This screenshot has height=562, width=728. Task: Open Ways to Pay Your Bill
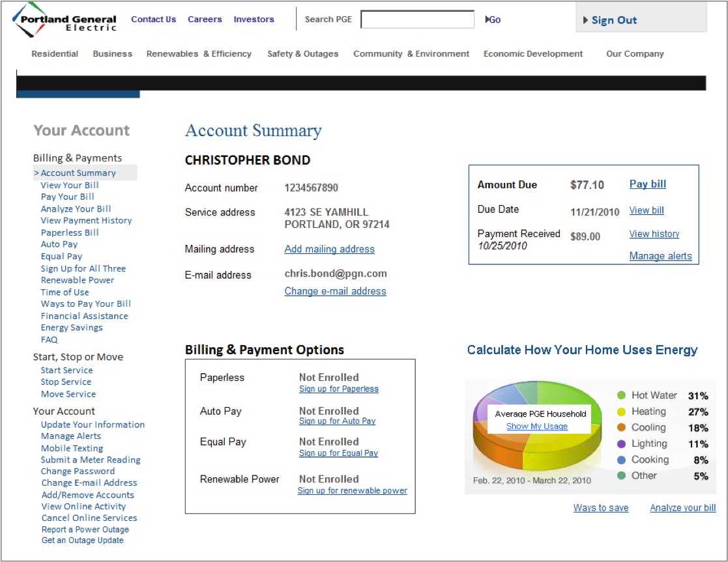[x=86, y=304]
